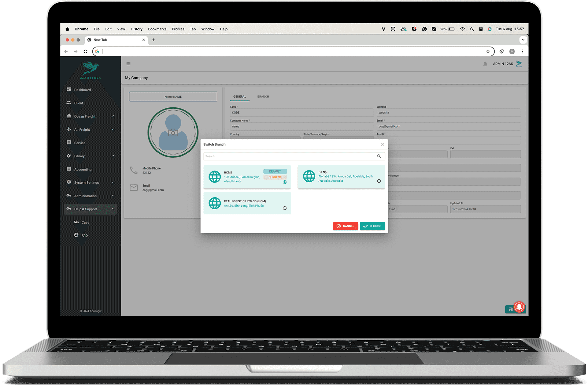Open the Bookmarks menu
This screenshot has height=387, width=588.
pyautogui.click(x=157, y=29)
